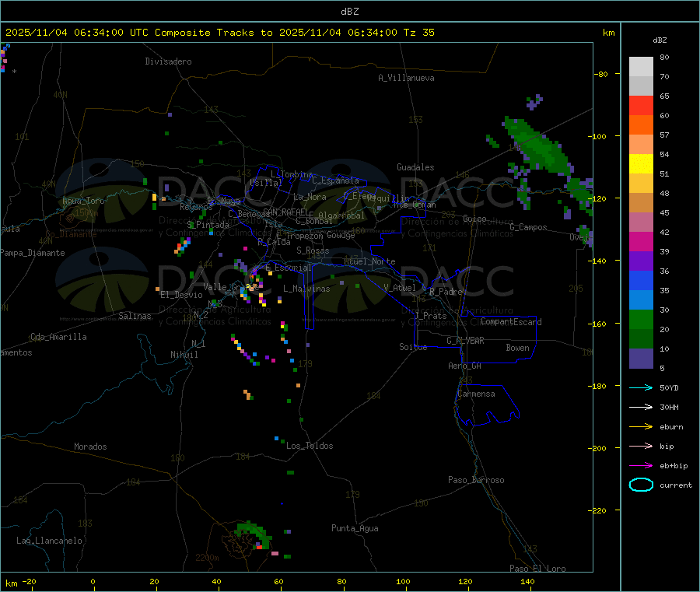The width and height of the screenshot is (700, 592).
Task: Click the Punta_Agua map label
Action: coord(355,528)
